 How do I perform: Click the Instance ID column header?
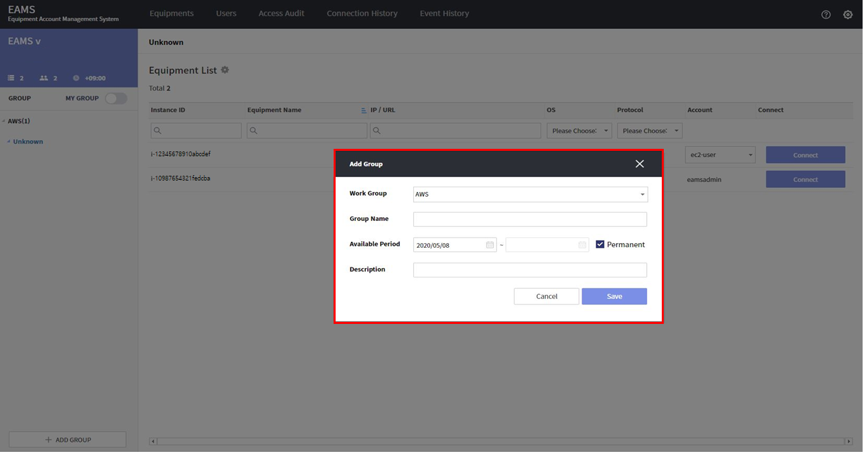pyautogui.click(x=168, y=110)
